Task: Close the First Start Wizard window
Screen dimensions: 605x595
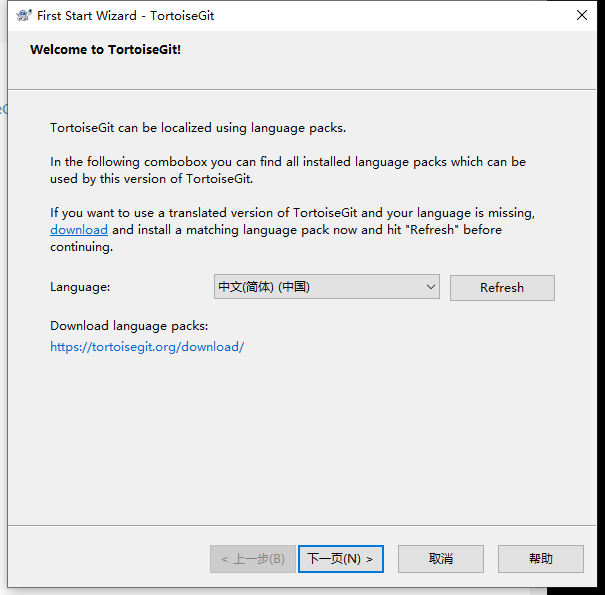Action: [x=582, y=15]
